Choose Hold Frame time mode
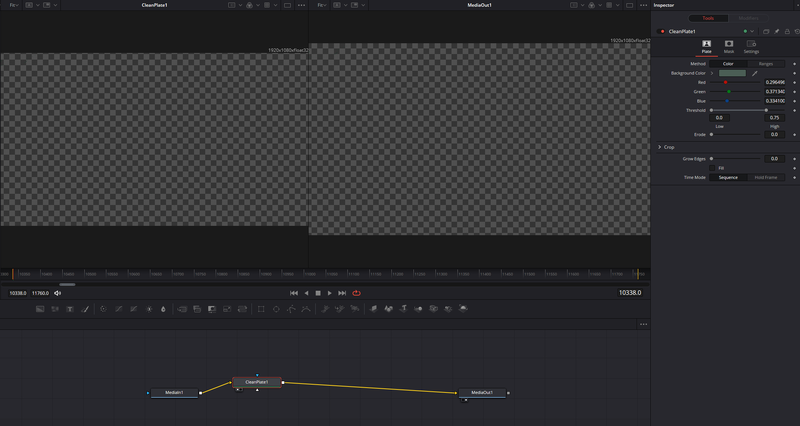The width and height of the screenshot is (800, 426). pos(765,177)
